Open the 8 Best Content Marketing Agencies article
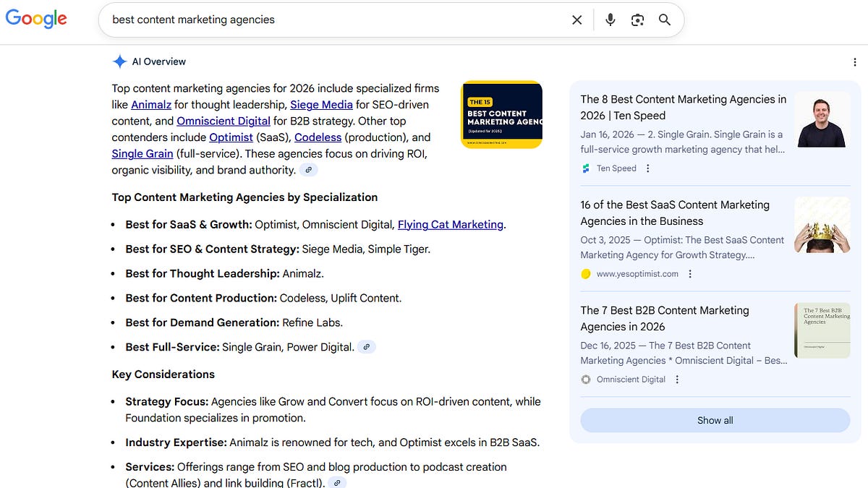 tap(683, 107)
